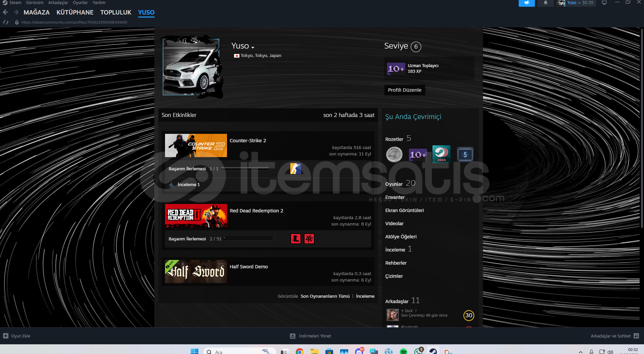The height and width of the screenshot is (354, 644).
Task: Open Windows Start menu
Action: (194, 351)
